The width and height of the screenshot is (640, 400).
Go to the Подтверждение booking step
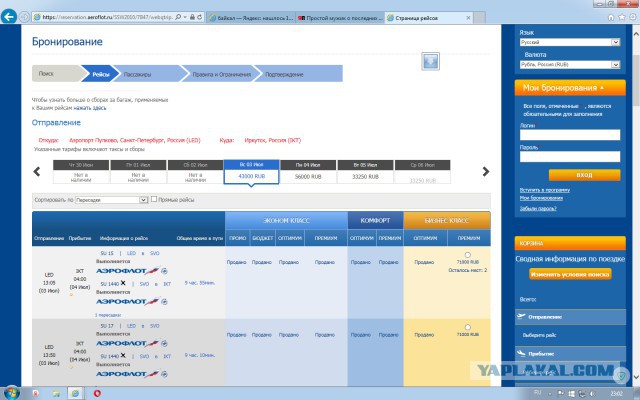pyautogui.click(x=300, y=74)
